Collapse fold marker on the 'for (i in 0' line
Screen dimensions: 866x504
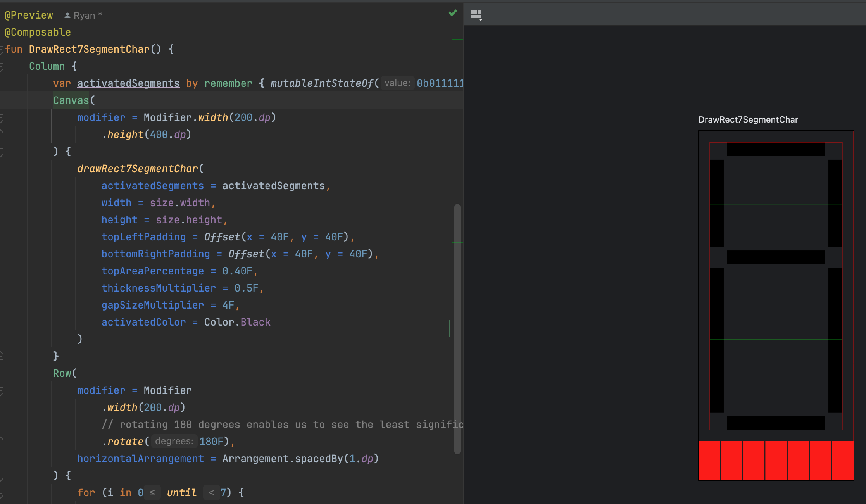point(2,493)
